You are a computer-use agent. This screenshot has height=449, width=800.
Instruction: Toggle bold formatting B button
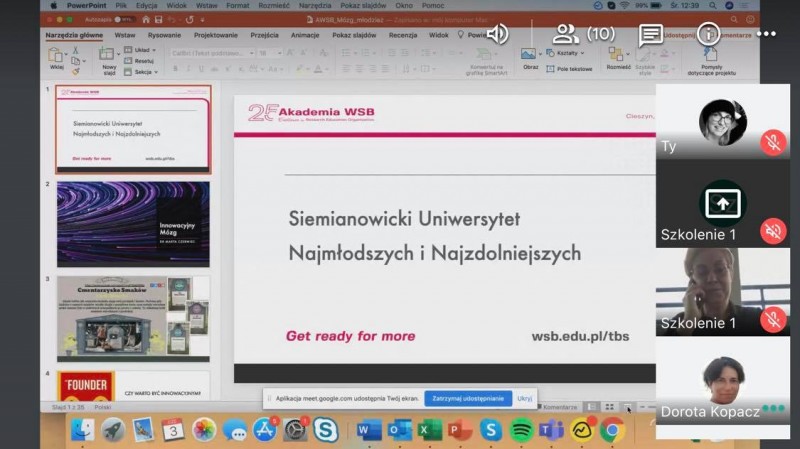(x=175, y=68)
